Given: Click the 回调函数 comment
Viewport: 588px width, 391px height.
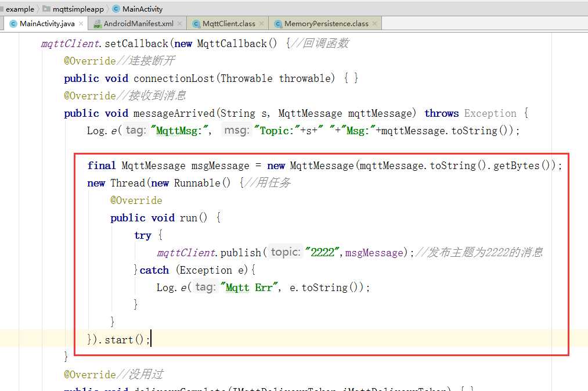Looking at the screenshot, I should click(x=320, y=44).
